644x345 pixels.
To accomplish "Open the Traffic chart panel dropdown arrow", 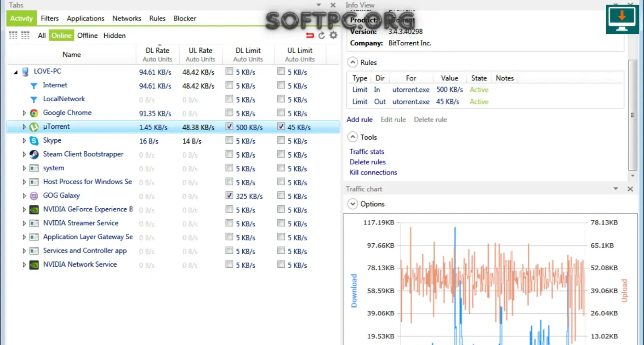I will pyautogui.click(x=616, y=189).
